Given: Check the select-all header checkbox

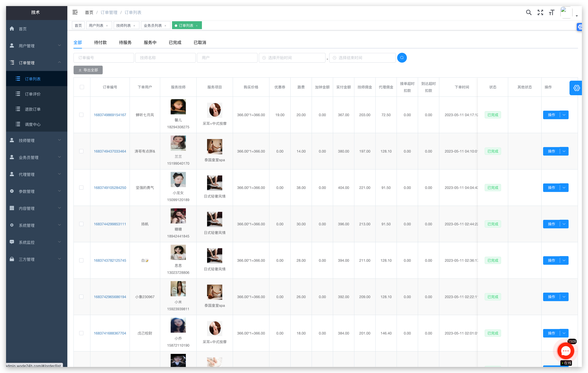Looking at the screenshot, I should 82,87.
